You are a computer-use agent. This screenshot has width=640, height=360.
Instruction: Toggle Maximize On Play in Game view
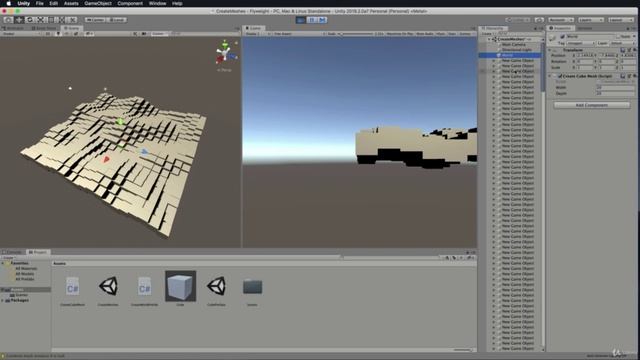click(400, 34)
